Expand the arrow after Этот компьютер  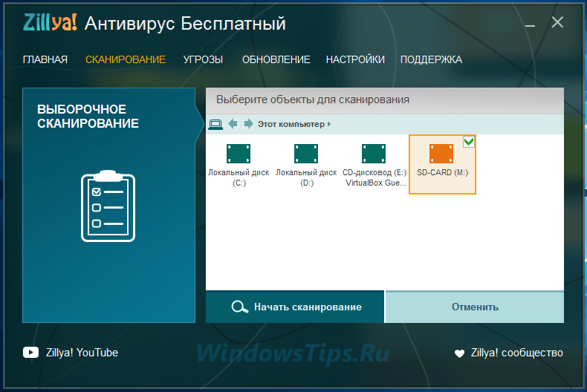(x=329, y=124)
